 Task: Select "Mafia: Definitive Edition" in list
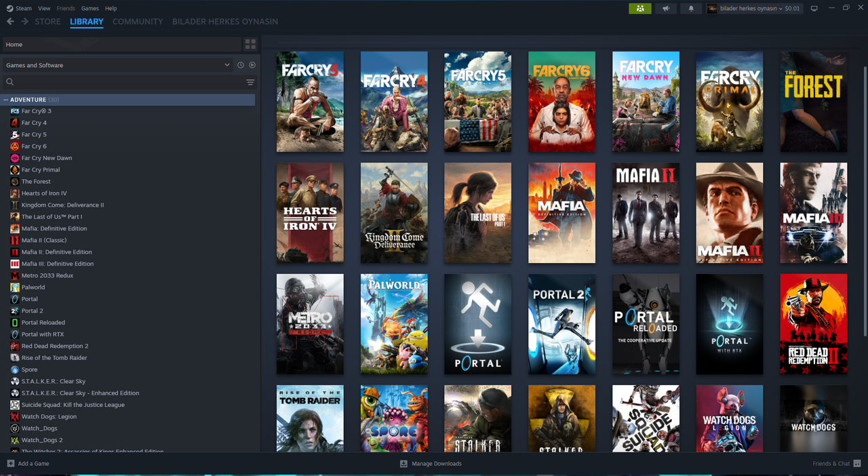[x=54, y=229]
